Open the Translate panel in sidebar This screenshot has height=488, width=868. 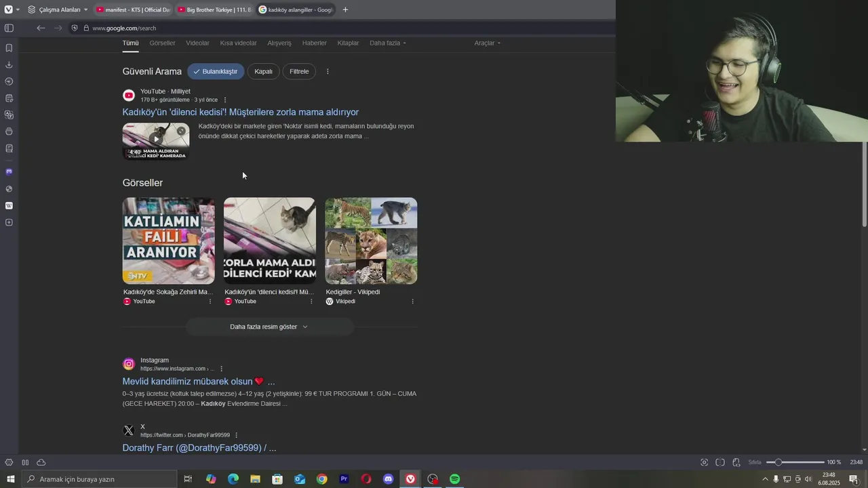pos(9,115)
